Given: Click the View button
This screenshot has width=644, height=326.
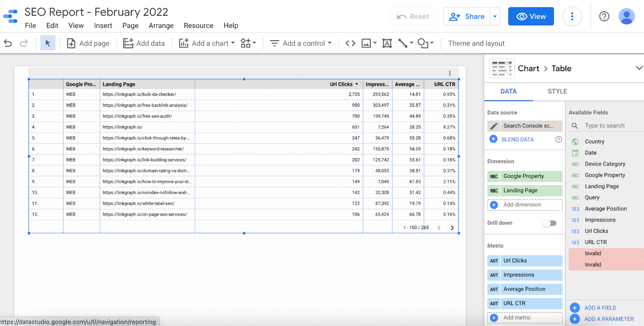Looking at the screenshot, I should pos(531,17).
